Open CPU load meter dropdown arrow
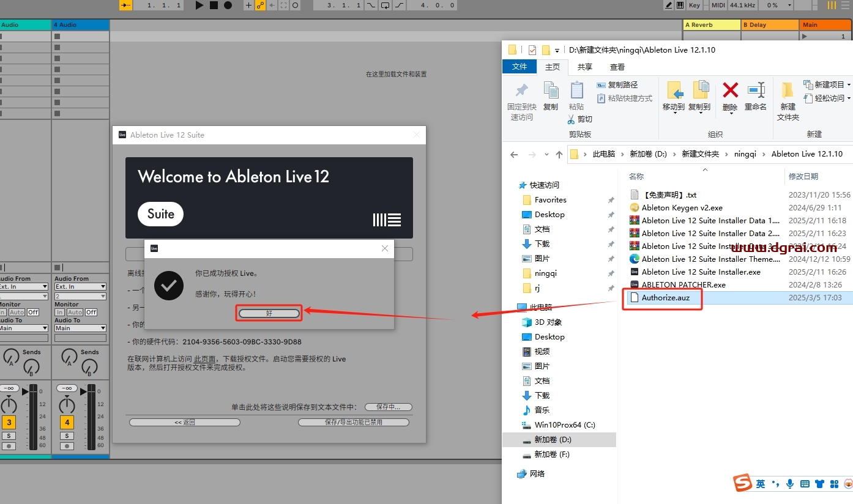This screenshot has width=853, height=504. click(789, 5)
